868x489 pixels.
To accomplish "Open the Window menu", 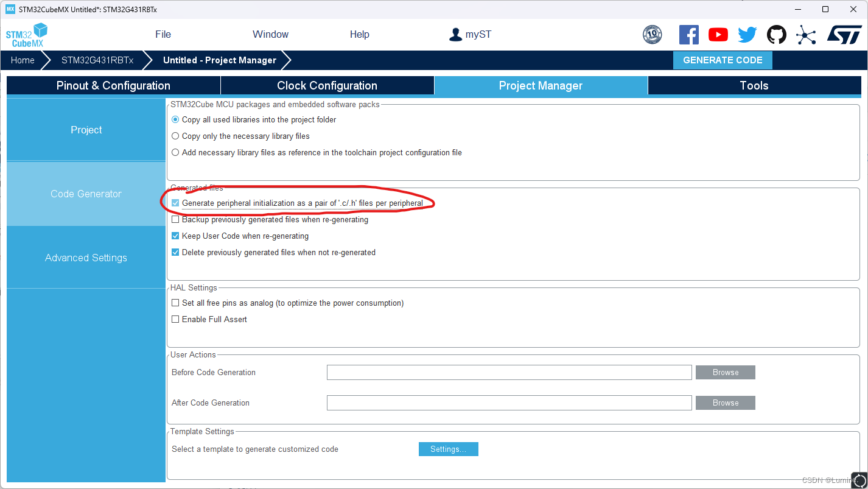I will [271, 35].
